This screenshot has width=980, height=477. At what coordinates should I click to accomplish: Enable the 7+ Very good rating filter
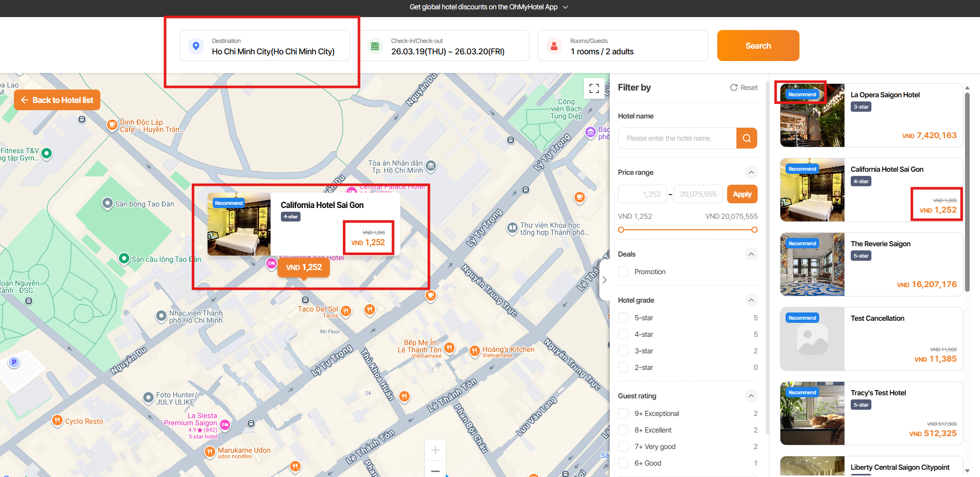point(623,446)
